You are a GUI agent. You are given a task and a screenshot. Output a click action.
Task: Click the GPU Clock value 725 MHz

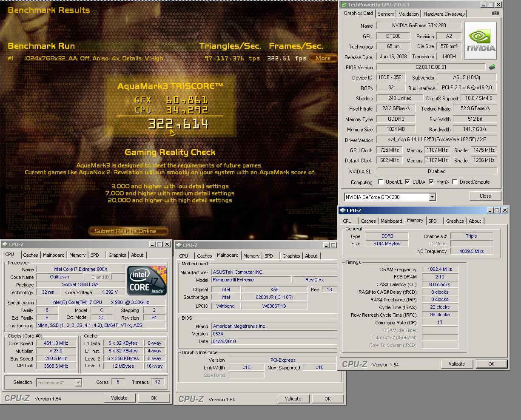(x=389, y=150)
